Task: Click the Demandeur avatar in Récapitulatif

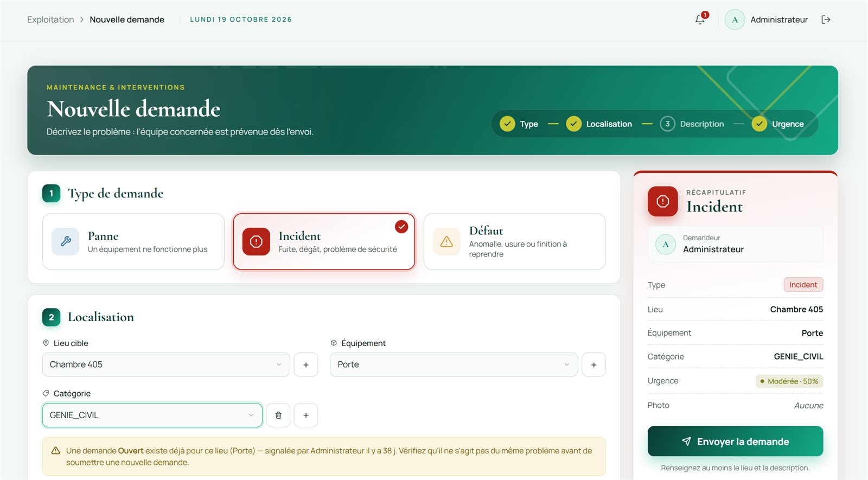Action: click(x=666, y=245)
